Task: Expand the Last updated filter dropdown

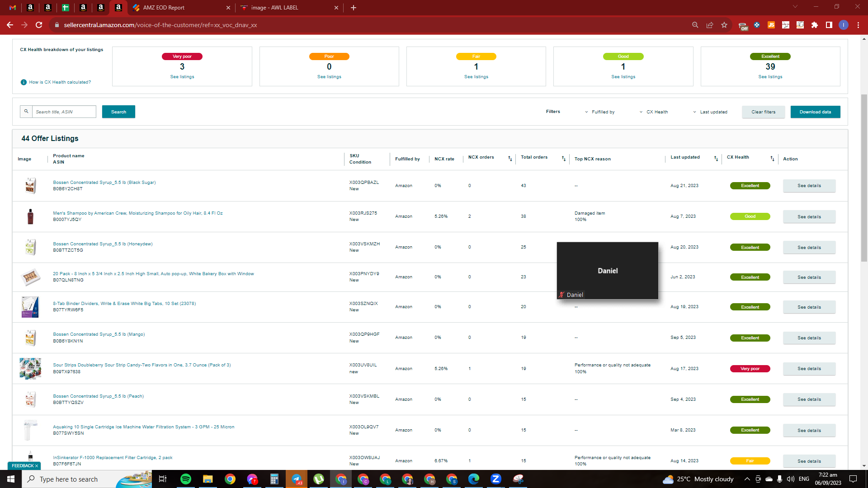Action: 710,112
